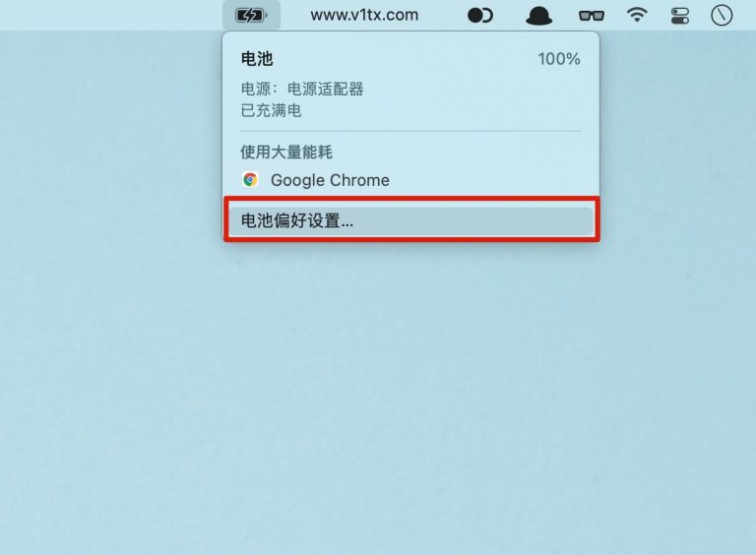This screenshot has height=555, width=756.
Task: Click the www.v1tx.com menu bar text
Action: click(364, 16)
